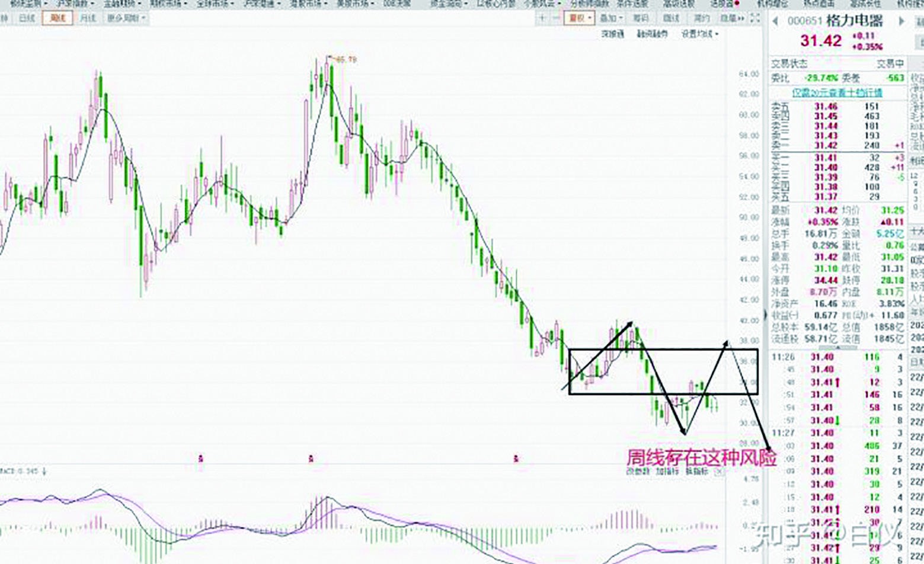Open the 金融期货 menu

click(x=120, y=4)
